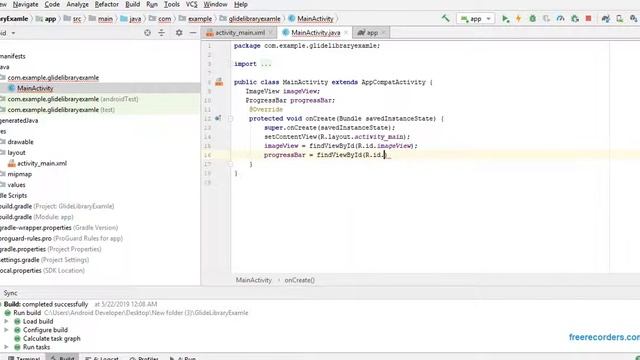Stop the running app with red square
640x360 pixels.
click(588, 18)
